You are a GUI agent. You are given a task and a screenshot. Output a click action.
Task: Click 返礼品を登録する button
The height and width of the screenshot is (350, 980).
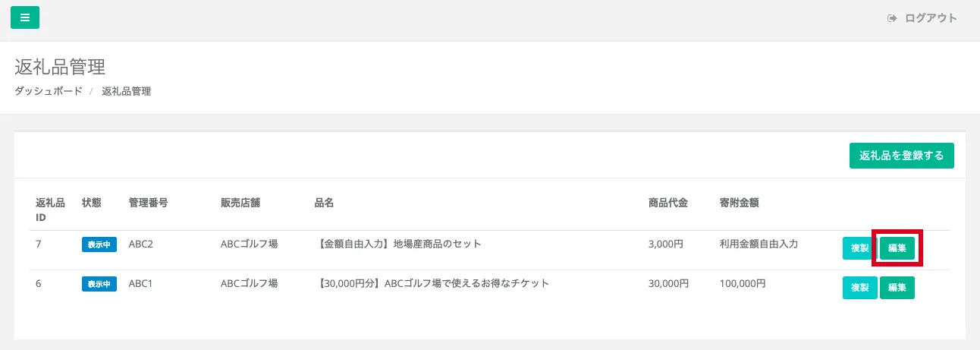(x=901, y=155)
